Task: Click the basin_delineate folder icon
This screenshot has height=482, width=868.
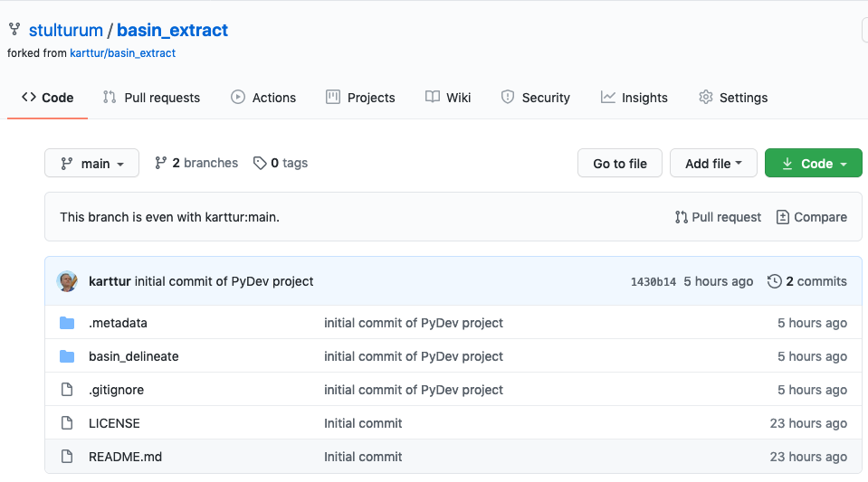Action: (x=67, y=356)
